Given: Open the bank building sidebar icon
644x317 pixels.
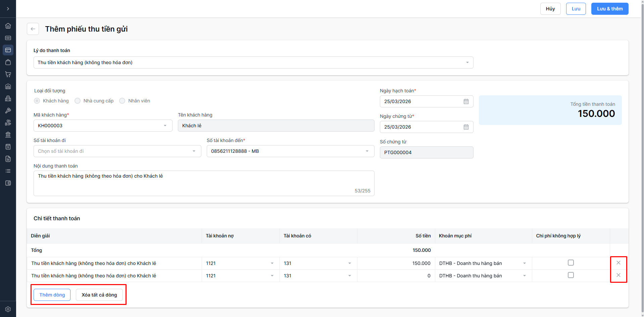Looking at the screenshot, I should click(8, 135).
